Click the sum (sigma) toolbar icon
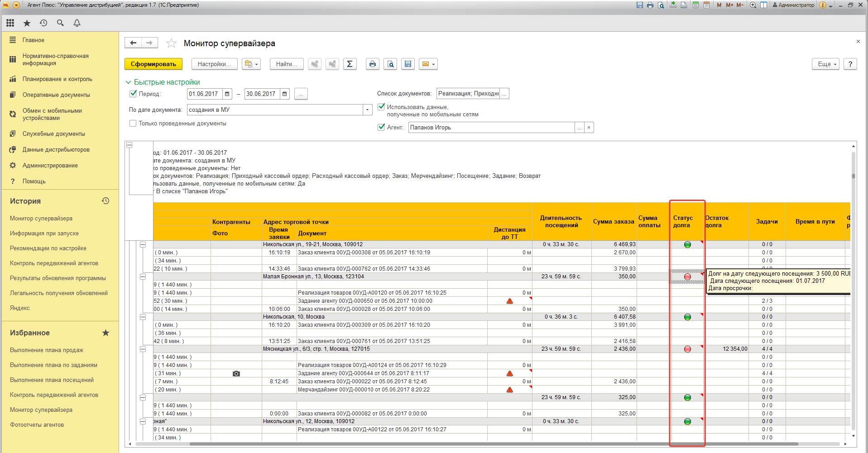 click(350, 64)
